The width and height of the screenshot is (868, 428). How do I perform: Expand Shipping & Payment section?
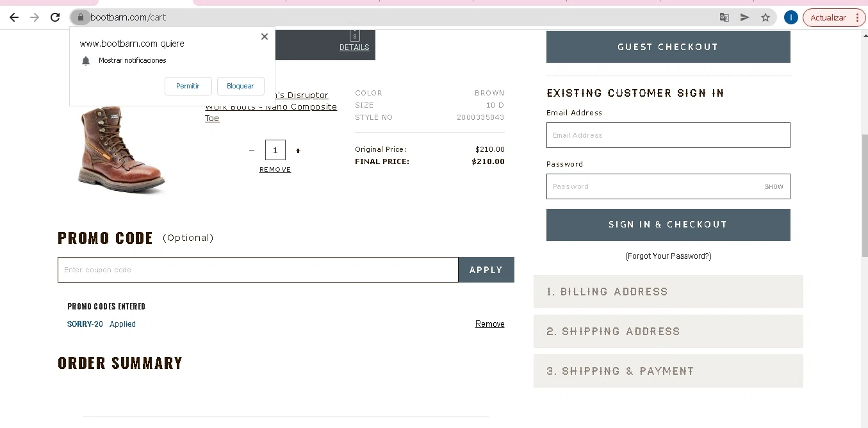coord(668,371)
